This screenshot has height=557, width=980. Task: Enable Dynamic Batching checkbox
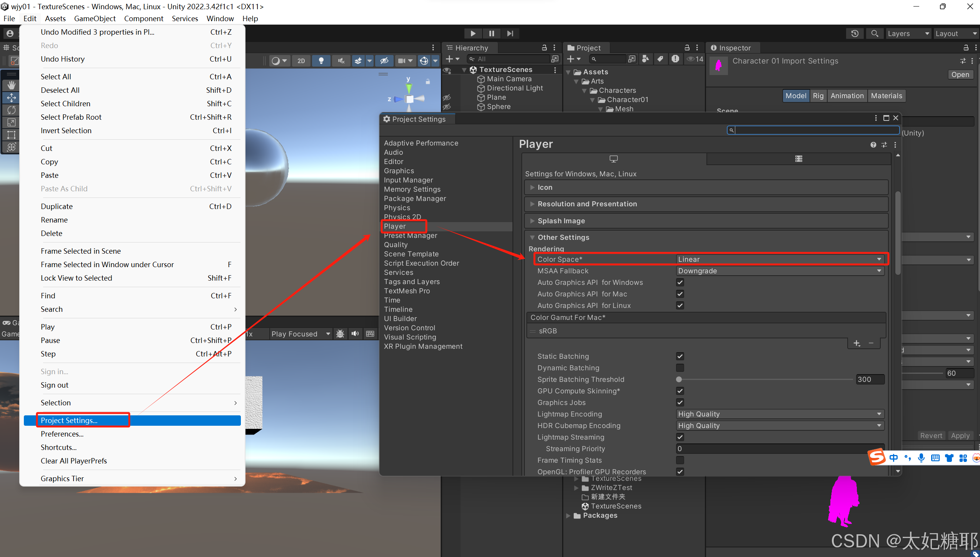(x=680, y=368)
